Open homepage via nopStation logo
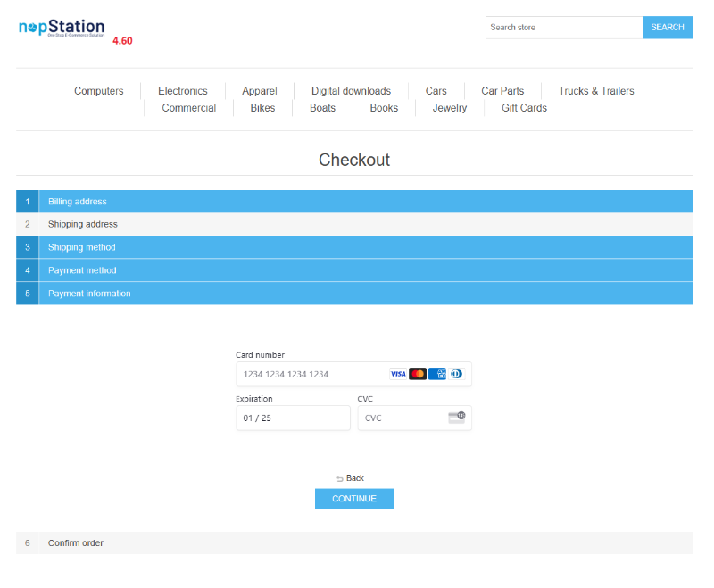Screen dimensions: 714x588 (x=61, y=28)
